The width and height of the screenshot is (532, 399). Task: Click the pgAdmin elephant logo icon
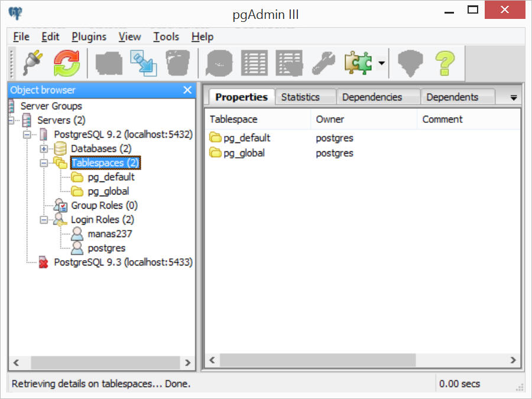15,14
